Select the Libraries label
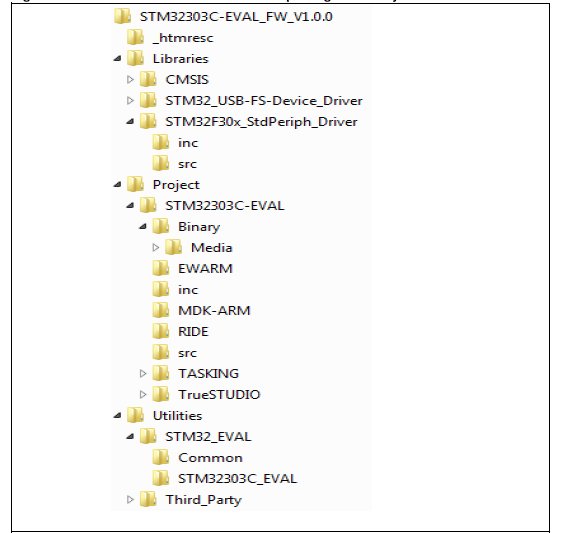Viewport: 579px width, 533px height. point(181,59)
